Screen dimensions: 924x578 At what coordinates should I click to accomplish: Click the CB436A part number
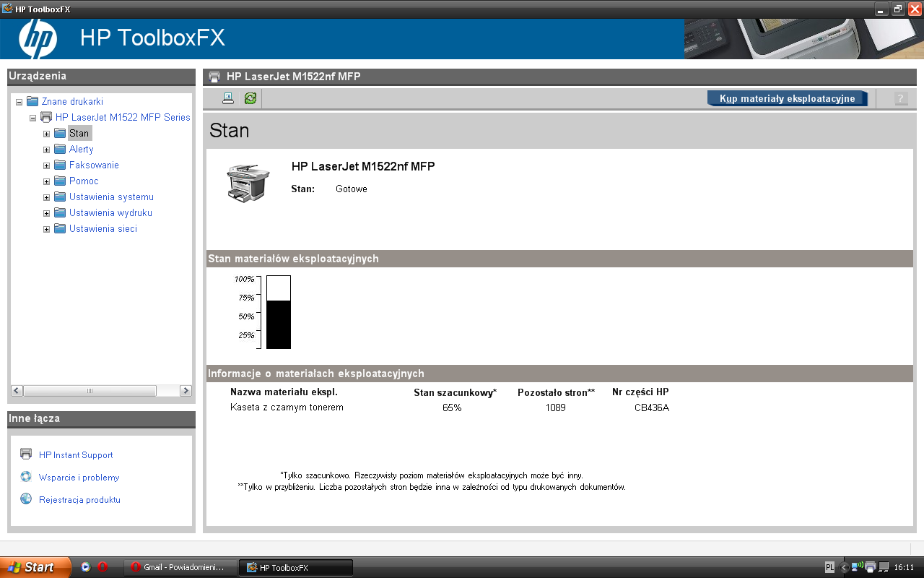pyautogui.click(x=652, y=407)
